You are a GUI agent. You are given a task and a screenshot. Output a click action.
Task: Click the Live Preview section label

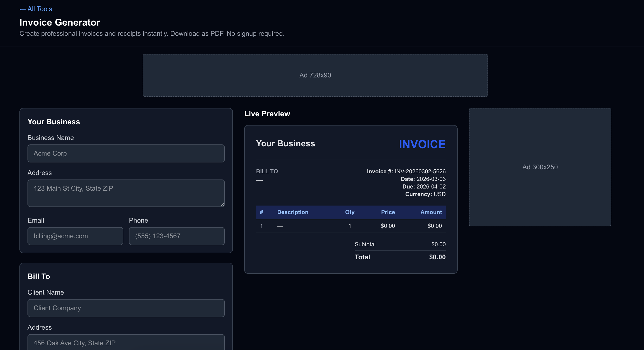tap(267, 114)
